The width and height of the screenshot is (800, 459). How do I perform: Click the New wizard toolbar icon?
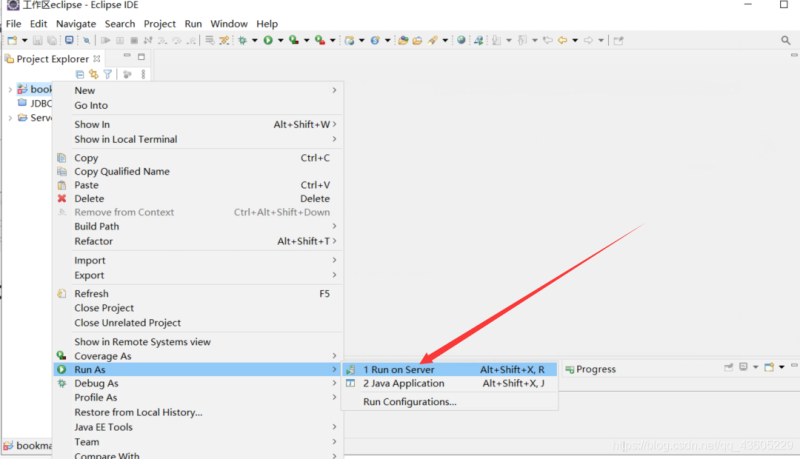tap(12, 40)
